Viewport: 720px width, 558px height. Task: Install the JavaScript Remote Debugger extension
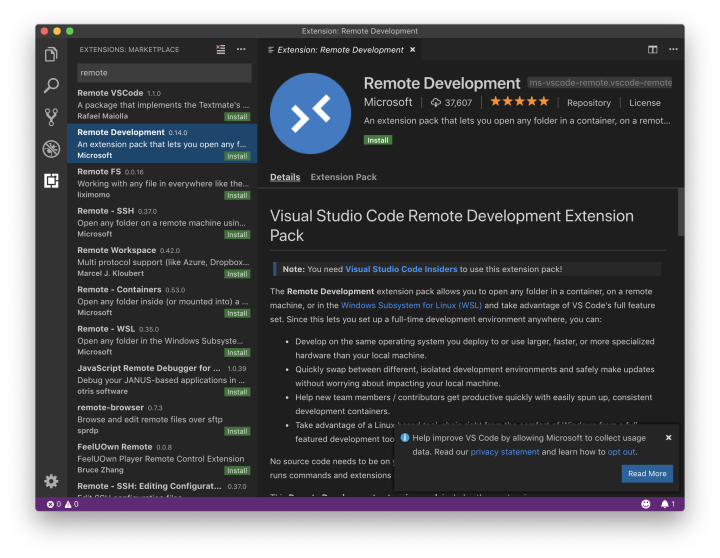(237, 392)
